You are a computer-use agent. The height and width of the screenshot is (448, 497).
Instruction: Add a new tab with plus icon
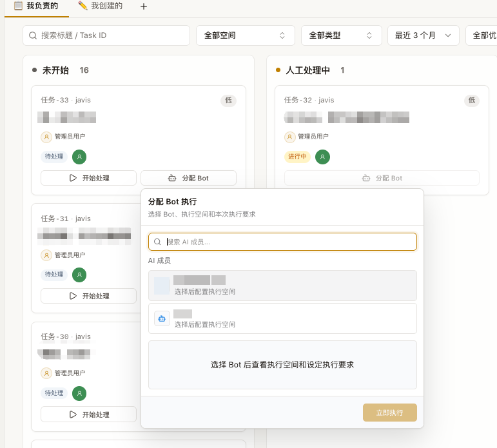144,6
